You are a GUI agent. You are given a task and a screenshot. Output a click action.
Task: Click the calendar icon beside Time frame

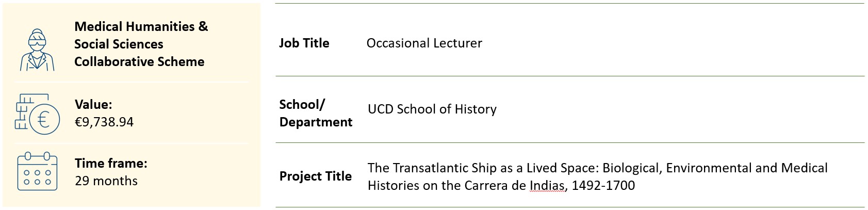point(37,172)
